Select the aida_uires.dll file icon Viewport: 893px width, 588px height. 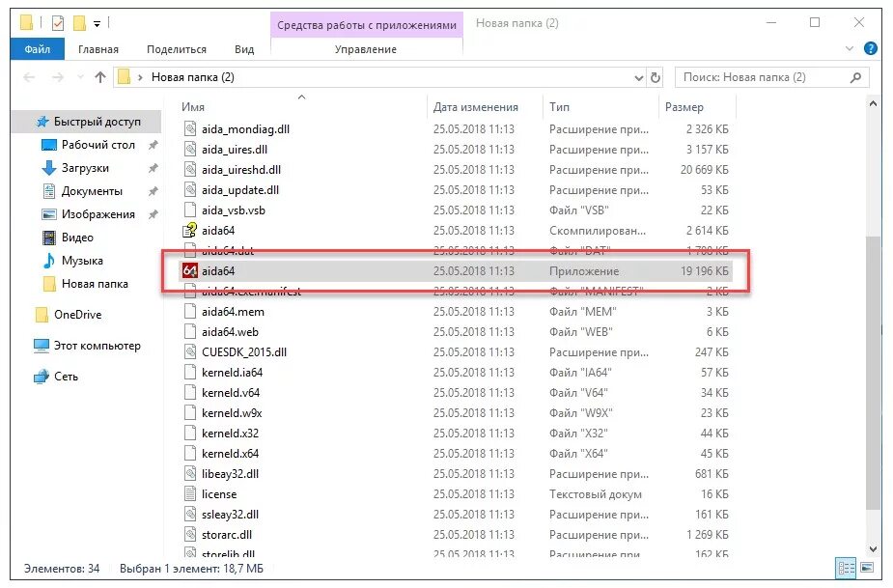coord(189,150)
